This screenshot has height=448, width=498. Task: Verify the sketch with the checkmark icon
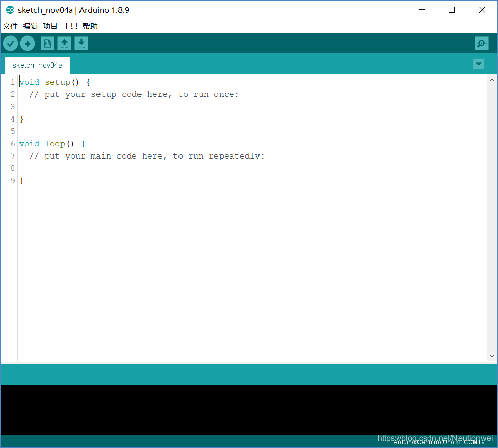pos(10,43)
